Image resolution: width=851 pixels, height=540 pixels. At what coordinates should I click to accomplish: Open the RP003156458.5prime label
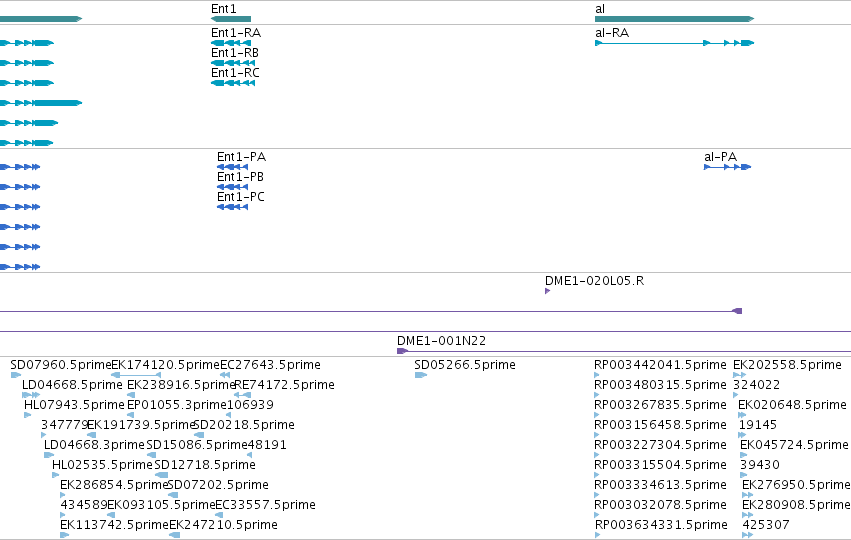(x=661, y=425)
